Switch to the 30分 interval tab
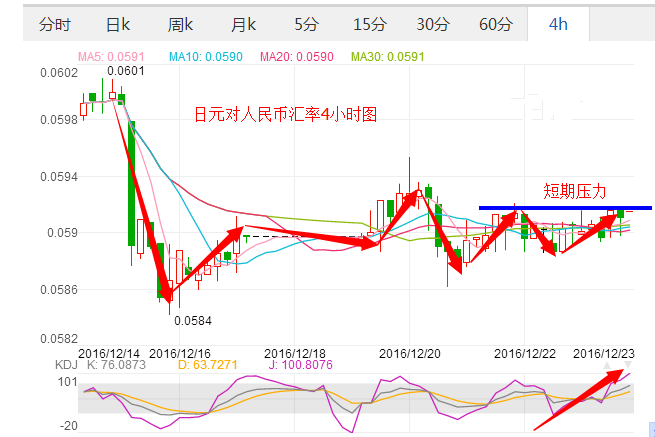The width and height of the screenshot is (655, 437). [x=433, y=24]
